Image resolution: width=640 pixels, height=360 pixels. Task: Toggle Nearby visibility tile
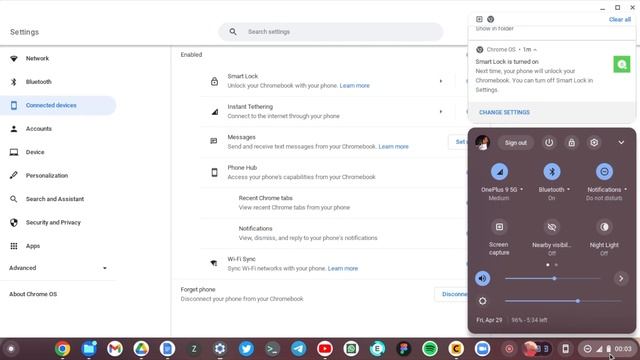[x=551, y=227]
